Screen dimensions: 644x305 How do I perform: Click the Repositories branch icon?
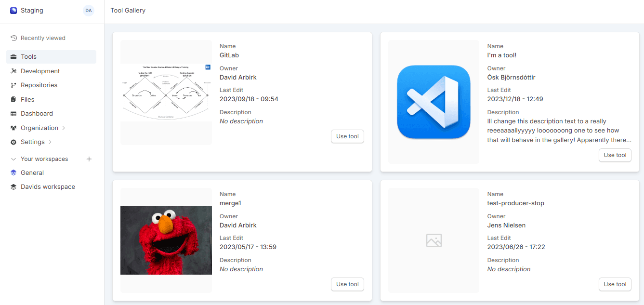point(13,85)
